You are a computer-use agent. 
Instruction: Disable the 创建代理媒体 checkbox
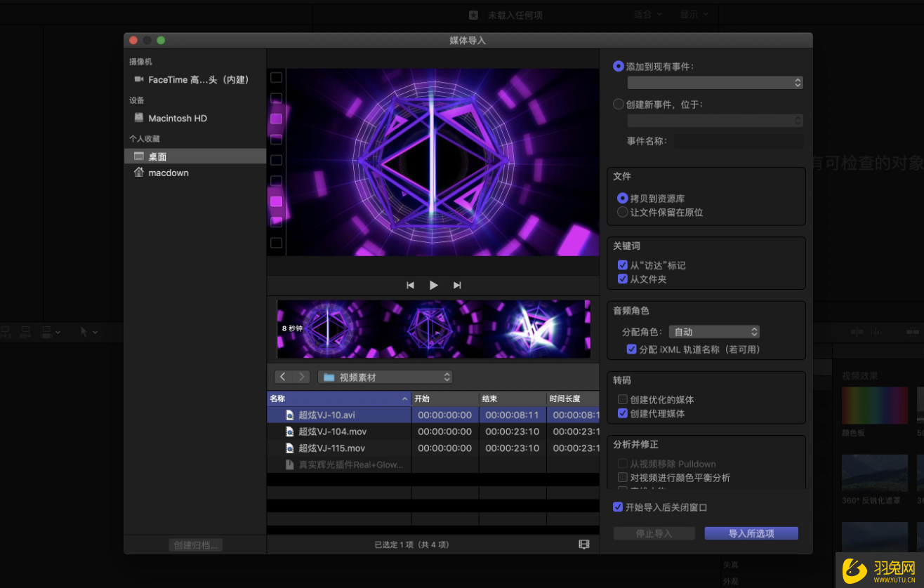pos(623,413)
